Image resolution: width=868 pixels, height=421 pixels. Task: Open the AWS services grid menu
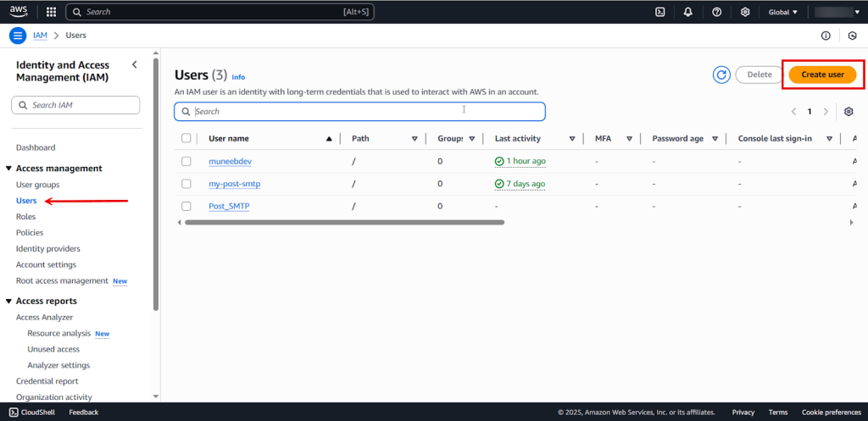(51, 12)
